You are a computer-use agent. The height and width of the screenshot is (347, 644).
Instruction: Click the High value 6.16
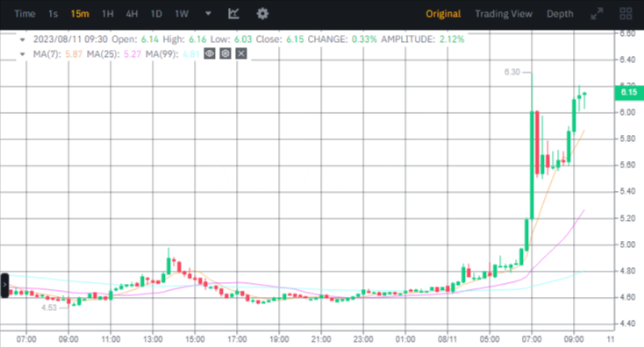[197, 39]
